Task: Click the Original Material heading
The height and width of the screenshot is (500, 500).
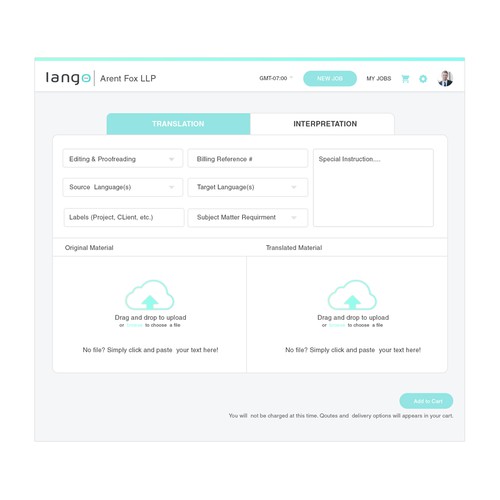Action: pos(89,248)
